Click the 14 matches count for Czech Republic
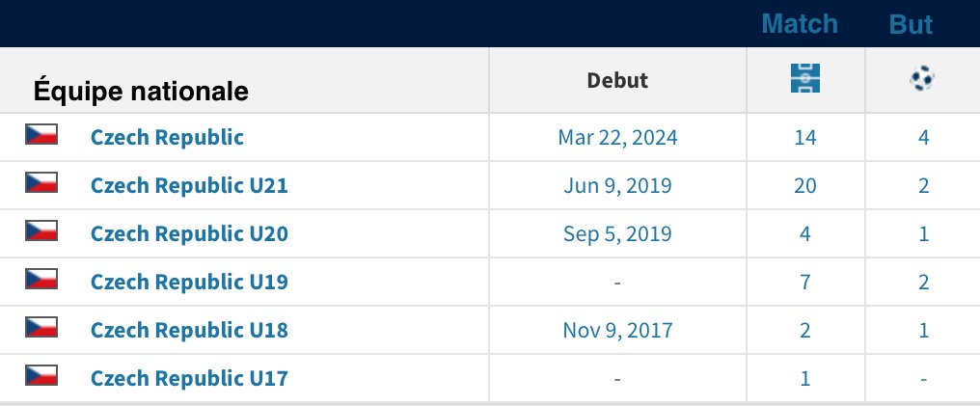980x406 pixels. [x=804, y=137]
